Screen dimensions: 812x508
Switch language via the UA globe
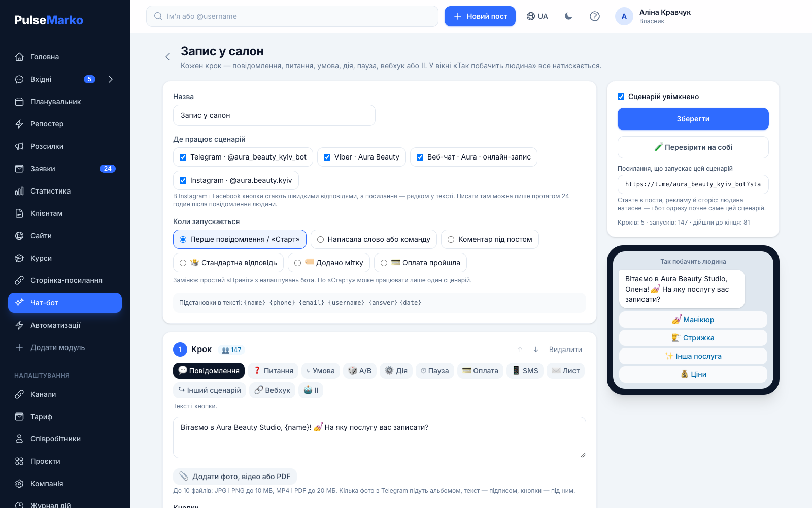point(537,16)
